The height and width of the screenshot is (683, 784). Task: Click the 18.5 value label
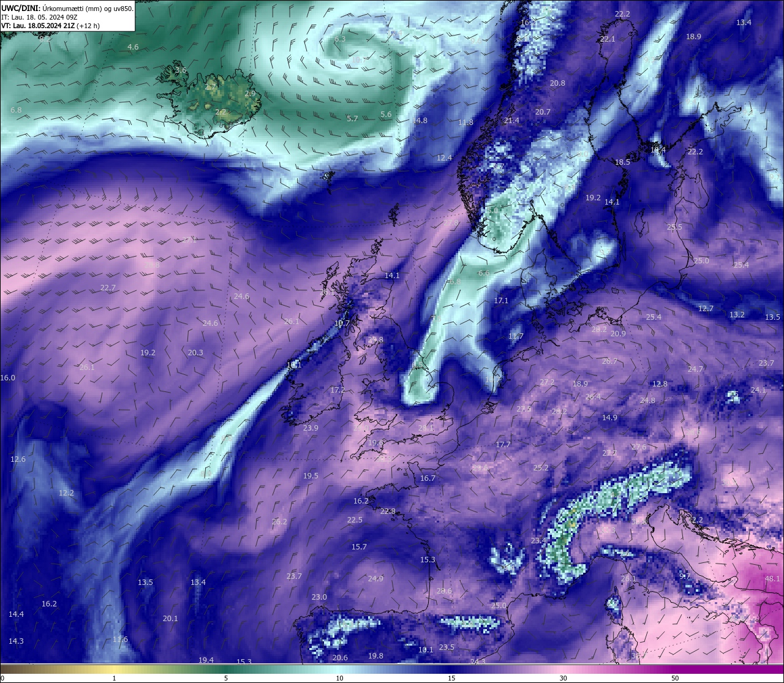[x=622, y=162]
